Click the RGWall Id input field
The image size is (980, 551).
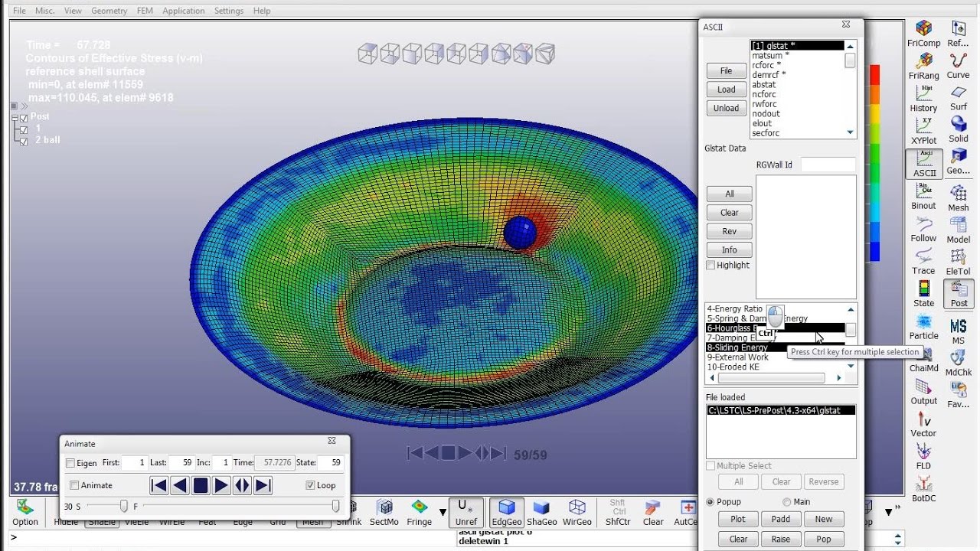[x=828, y=165]
